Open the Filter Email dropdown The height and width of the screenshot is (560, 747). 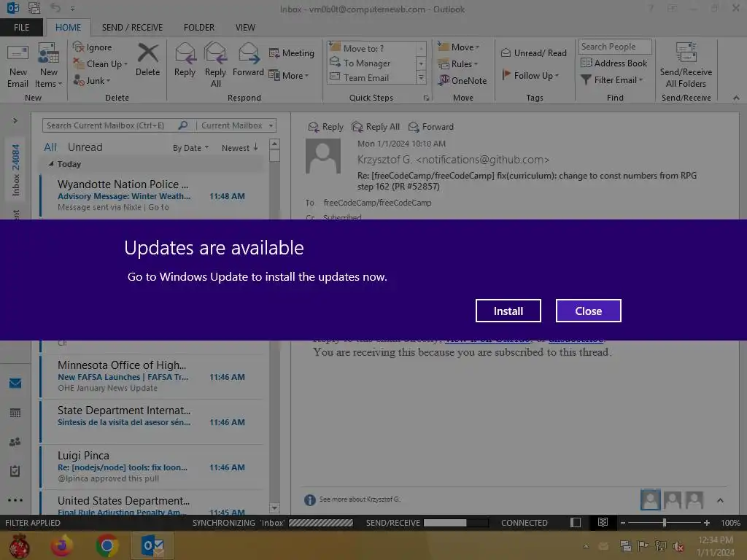click(612, 80)
